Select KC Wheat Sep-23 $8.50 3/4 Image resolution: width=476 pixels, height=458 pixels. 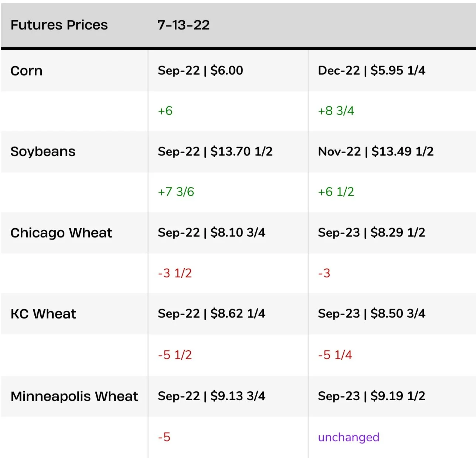[371, 314]
